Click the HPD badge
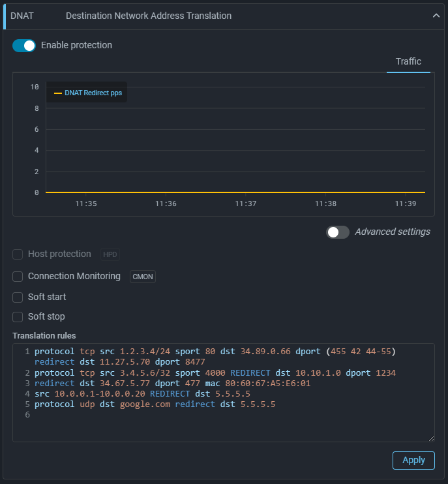The width and height of the screenshot is (448, 484). [x=110, y=254]
